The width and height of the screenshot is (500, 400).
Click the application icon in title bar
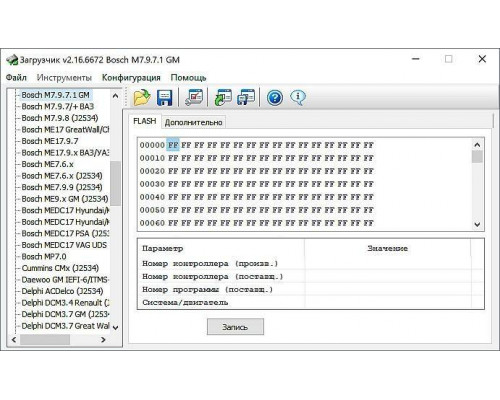pyautogui.click(x=12, y=60)
